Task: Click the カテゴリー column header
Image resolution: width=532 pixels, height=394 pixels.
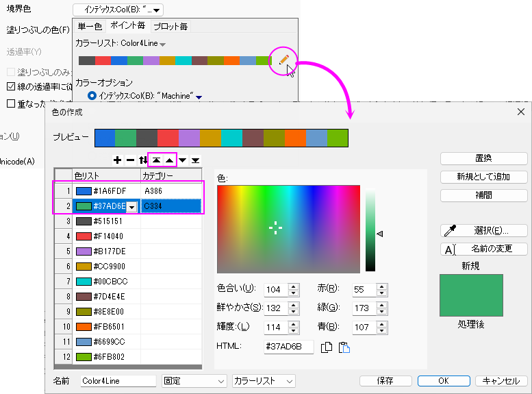Action: 171,175
